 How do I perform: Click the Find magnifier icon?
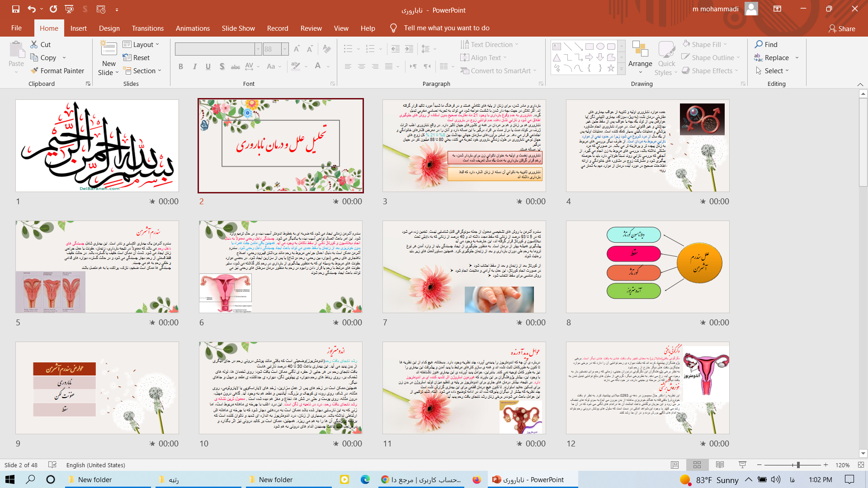pyautogui.click(x=759, y=44)
